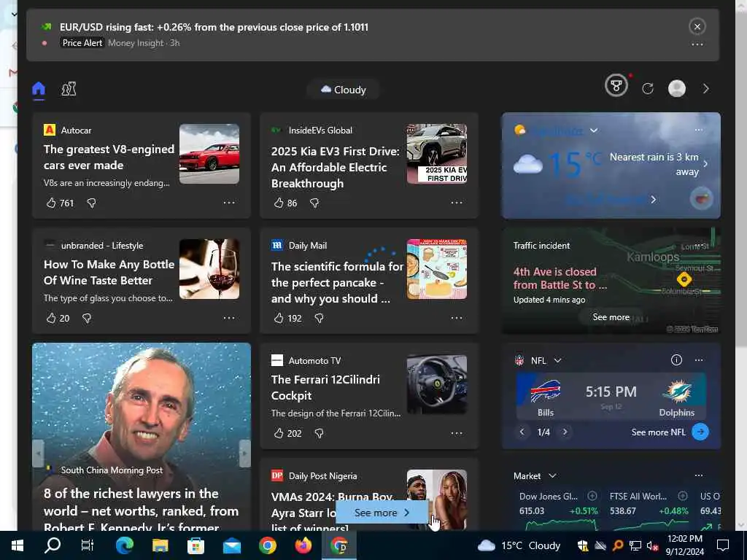Read 'How To Make Any Bottle Of Wine Taste Better'
Image resolution: width=747 pixels, height=560 pixels.
tap(109, 273)
